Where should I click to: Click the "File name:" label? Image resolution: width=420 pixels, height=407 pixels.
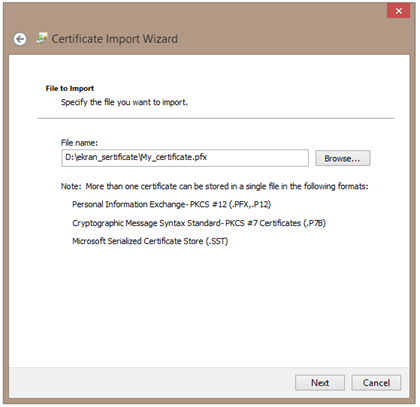pos(79,143)
